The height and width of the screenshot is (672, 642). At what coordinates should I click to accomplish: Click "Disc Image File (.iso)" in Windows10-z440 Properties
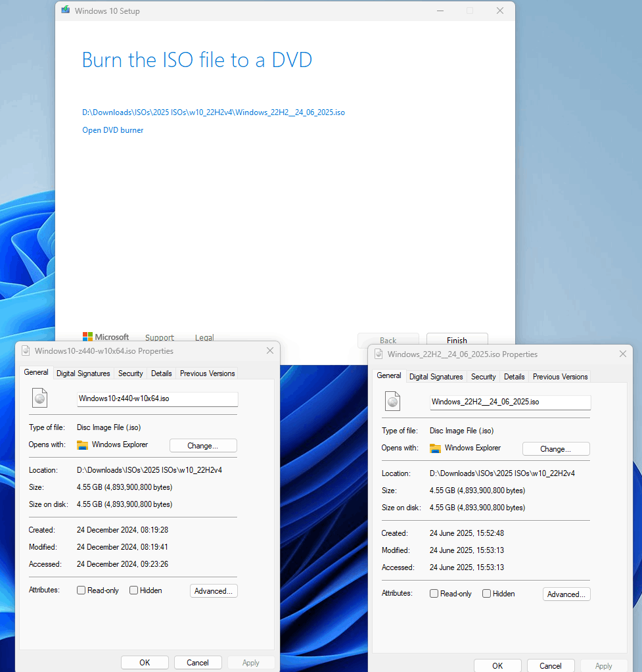109,427
